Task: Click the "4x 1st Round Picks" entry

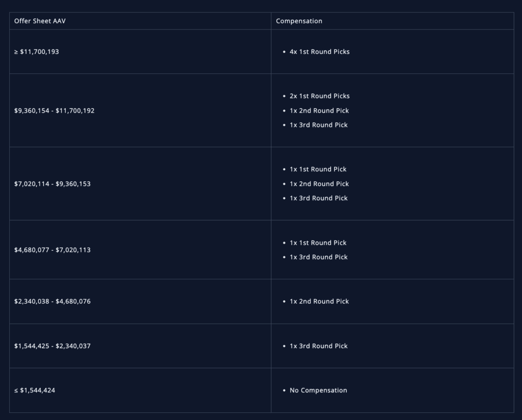Action: click(320, 51)
